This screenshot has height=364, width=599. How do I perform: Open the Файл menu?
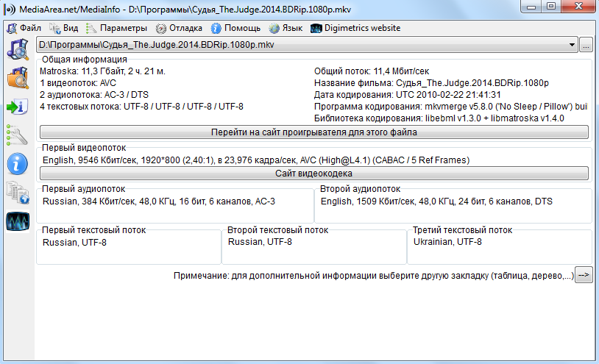pos(24,28)
